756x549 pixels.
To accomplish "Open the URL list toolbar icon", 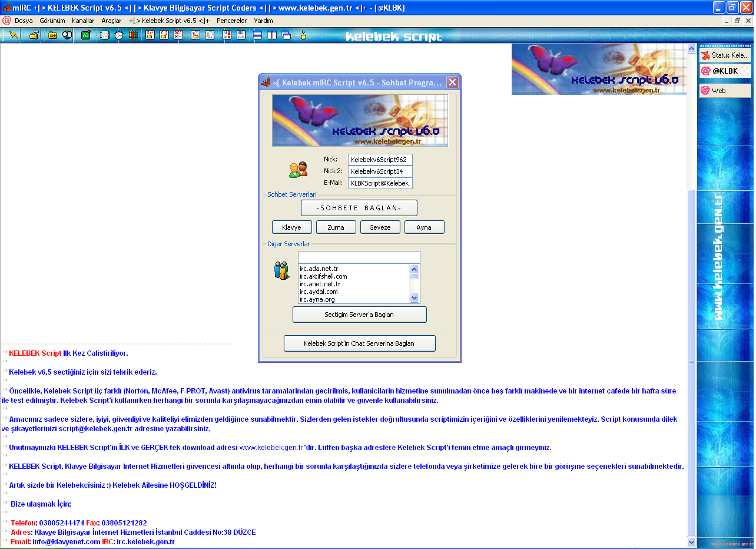I will tap(241, 35).
